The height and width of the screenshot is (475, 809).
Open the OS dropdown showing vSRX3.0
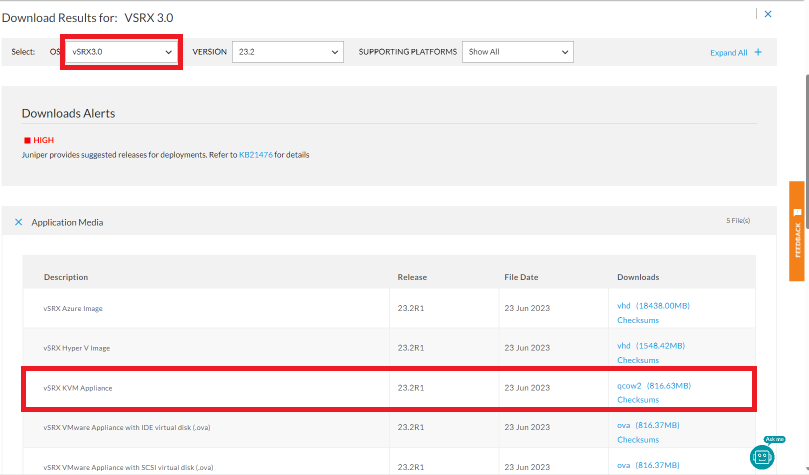122,52
